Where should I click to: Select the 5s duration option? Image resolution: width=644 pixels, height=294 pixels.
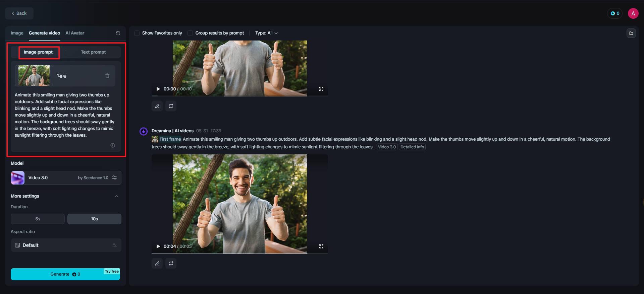tap(38, 219)
